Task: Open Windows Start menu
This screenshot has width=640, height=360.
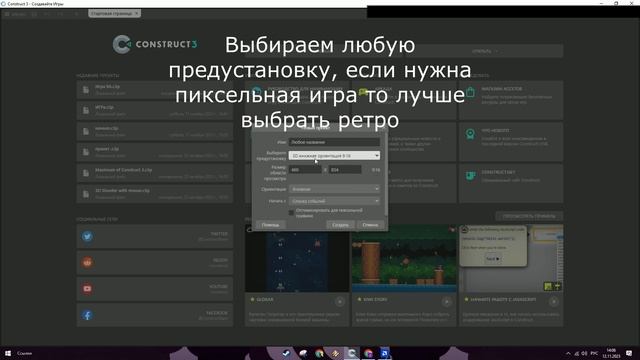Action: [7, 353]
